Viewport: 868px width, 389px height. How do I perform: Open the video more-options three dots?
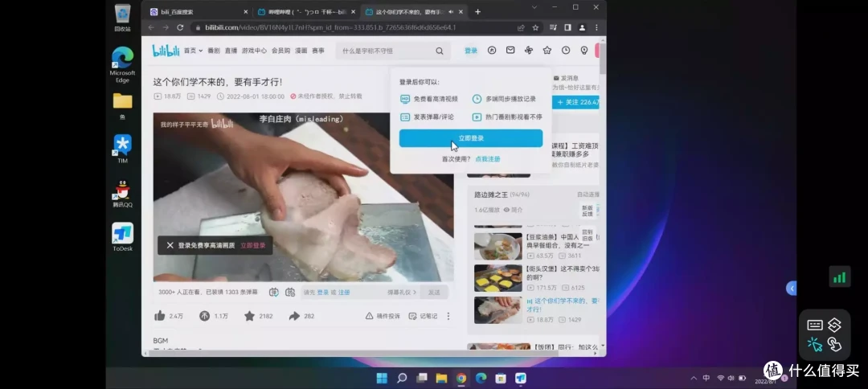pos(448,316)
